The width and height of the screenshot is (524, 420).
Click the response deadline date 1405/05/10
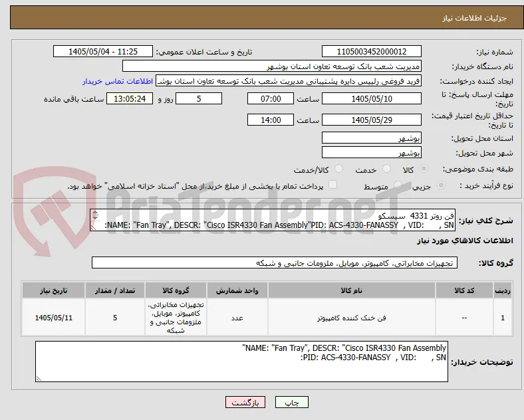click(371, 99)
